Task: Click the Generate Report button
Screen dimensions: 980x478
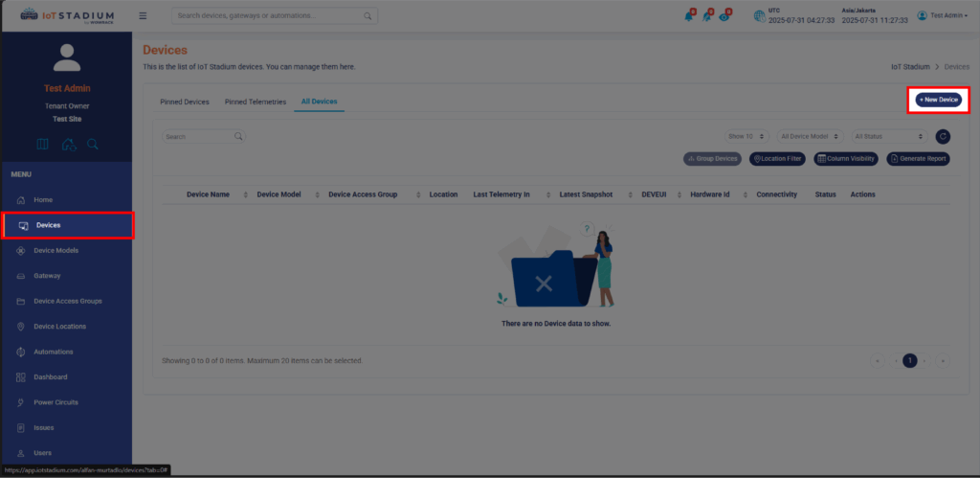Action: (918, 159)
